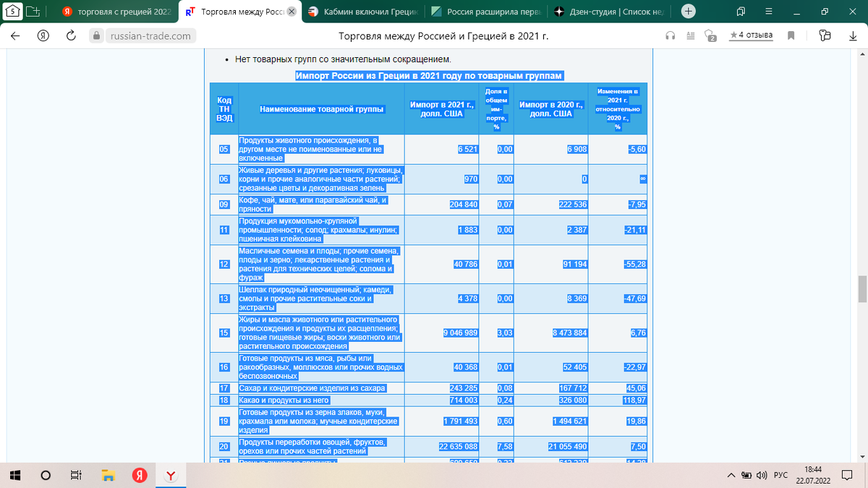Click value '204 840' for coffee and tea
The image size is (868, 488).
(x=464, y=205)
